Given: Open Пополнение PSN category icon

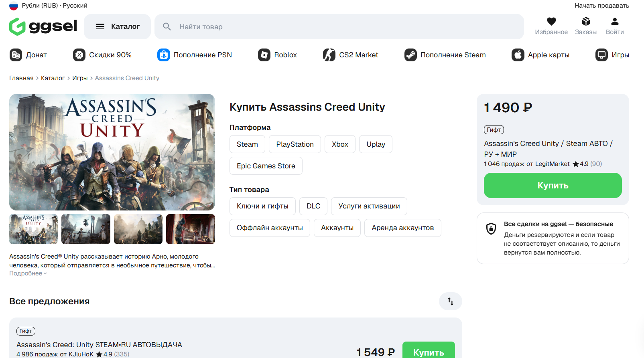Looking at the screenshot, I should [x=164, y=55].
